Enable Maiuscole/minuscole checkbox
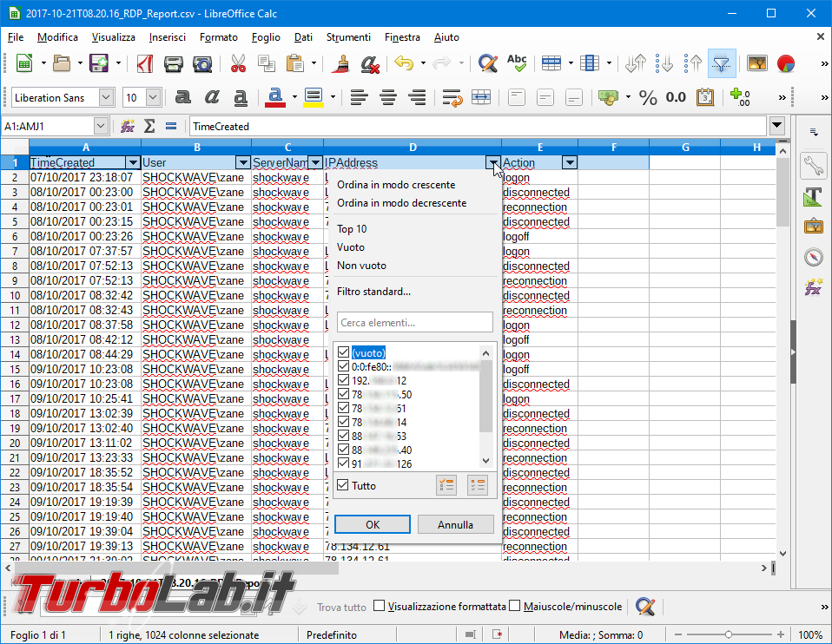This screenshot has height=644, width=832. pyautogui.click(x=514, y=606)
